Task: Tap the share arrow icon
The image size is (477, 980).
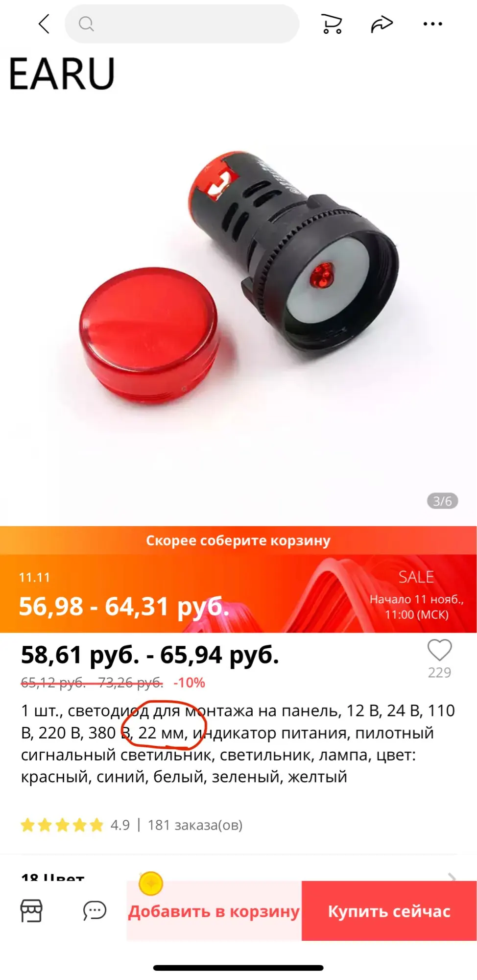Action: (382, 24)
